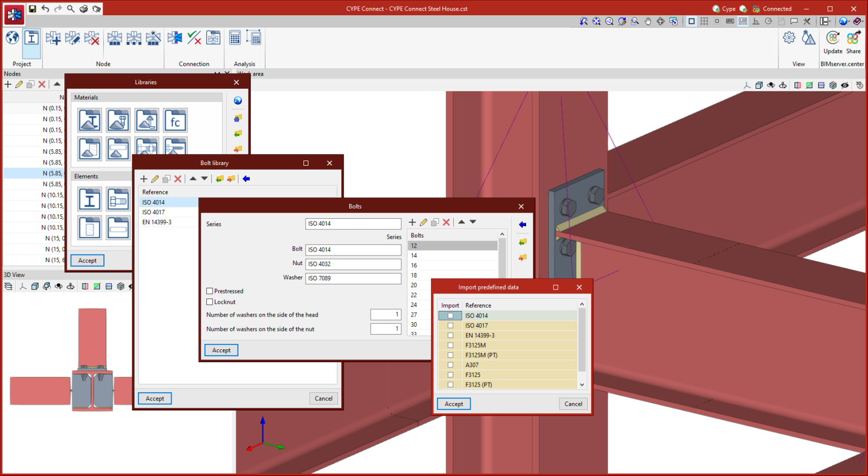Viewport: 868px width, 476px height.
Task: Click the Save icon in title bar
Action: tap(32, 8)
